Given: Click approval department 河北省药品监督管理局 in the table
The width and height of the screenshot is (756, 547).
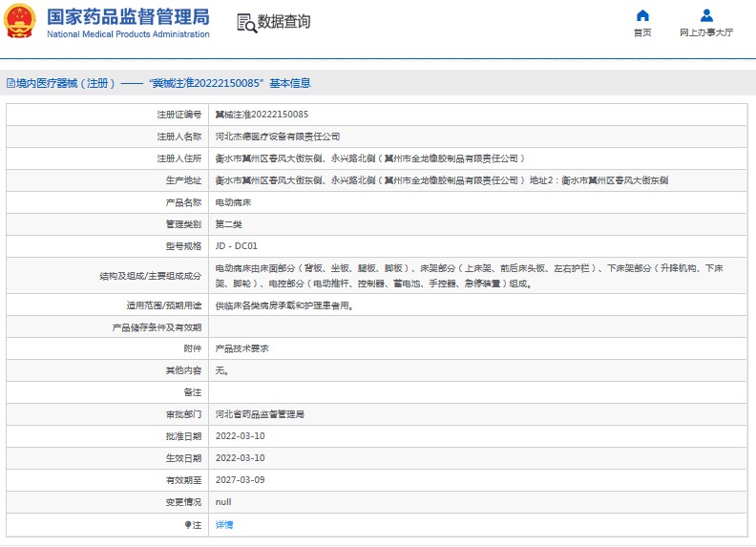Looking at the screenshot, I should (260, 414).
